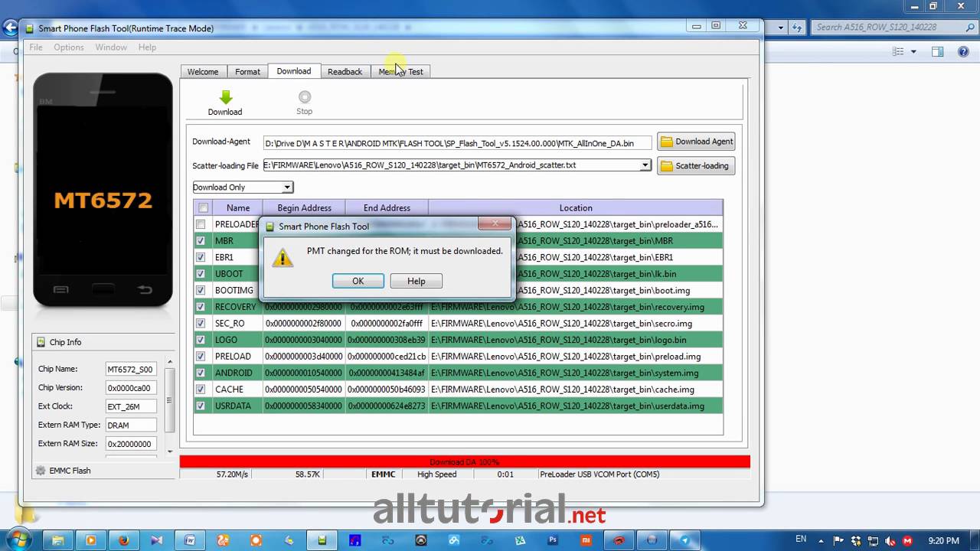Click Explorer change view icon
980x551 pixels.
click(900, 52)
